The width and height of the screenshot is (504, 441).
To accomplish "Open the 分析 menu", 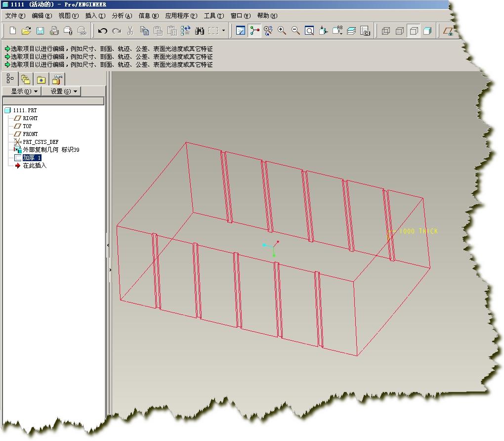I will click(x=122, y=16).
